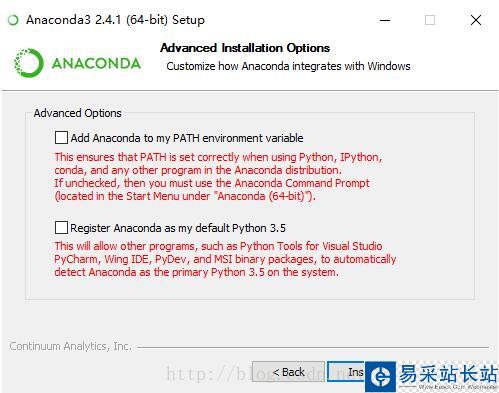Click the Anaconda green ring logo
Screen dimensions: 499x393
pos(28,63)
